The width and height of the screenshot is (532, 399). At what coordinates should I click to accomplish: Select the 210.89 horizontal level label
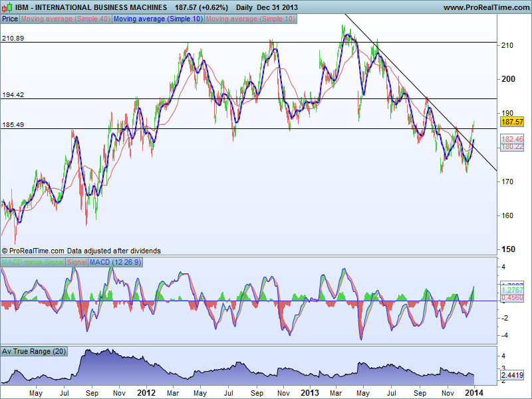tap(13, 39)
